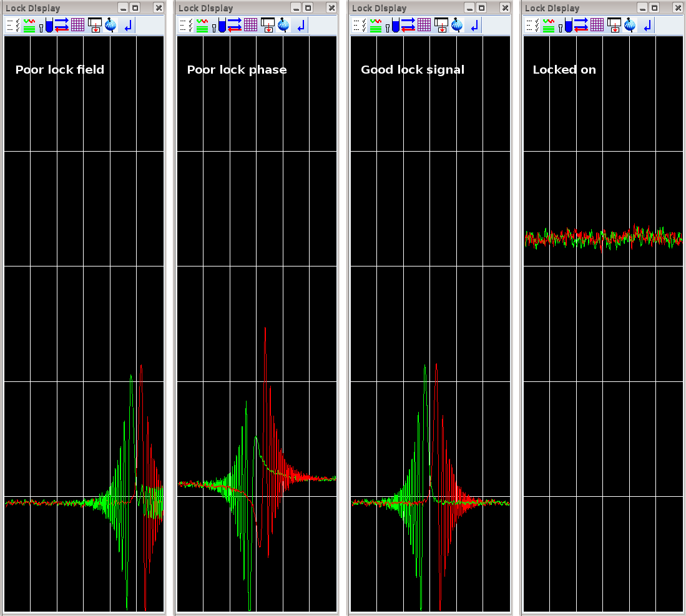Click sample tube lock icon in Poor lock field window
This screenshot has width=686, height=616.
coord(46,26)
